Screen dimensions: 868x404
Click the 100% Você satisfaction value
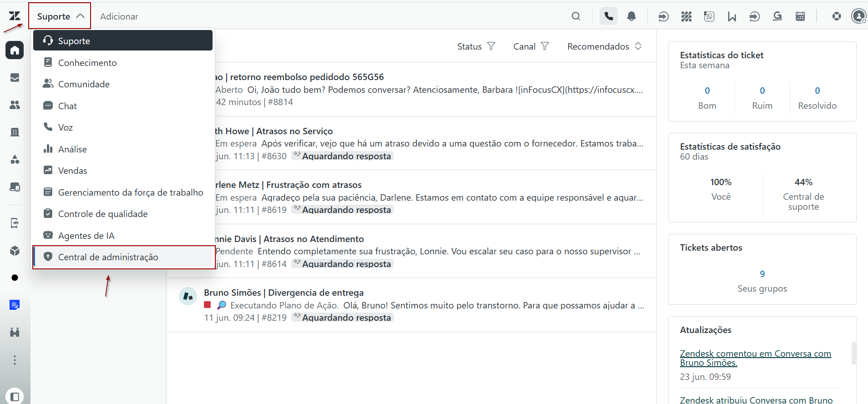(x=721, y=182)
